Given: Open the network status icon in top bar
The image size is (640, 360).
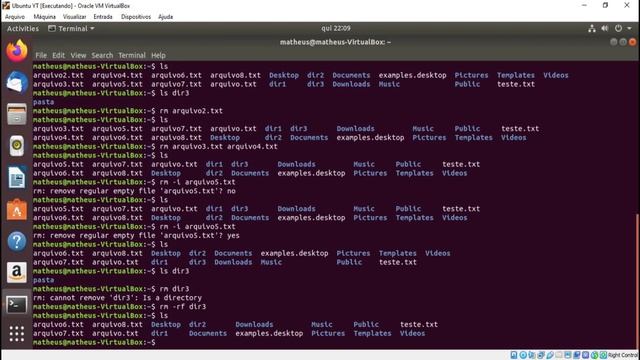Looking at the screenshot, I should click(x=592, y=29).
